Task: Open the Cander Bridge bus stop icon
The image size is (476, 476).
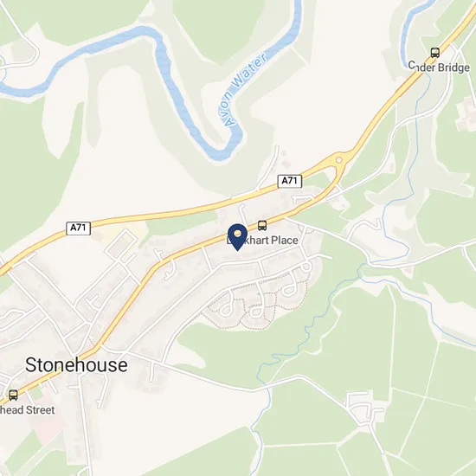Action: tap(435, 53)
